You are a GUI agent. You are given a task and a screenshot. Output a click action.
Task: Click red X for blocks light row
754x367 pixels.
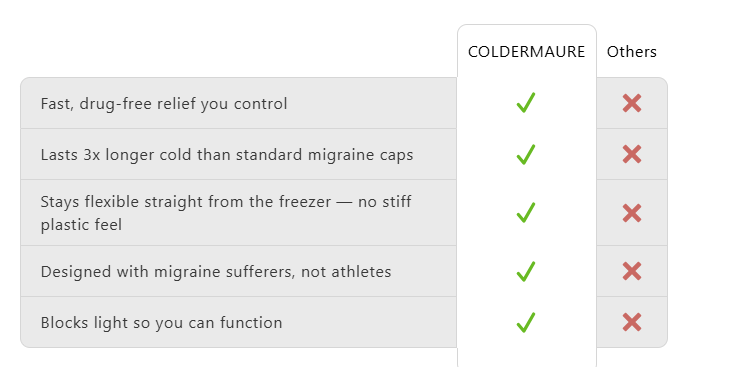[632, 322]
